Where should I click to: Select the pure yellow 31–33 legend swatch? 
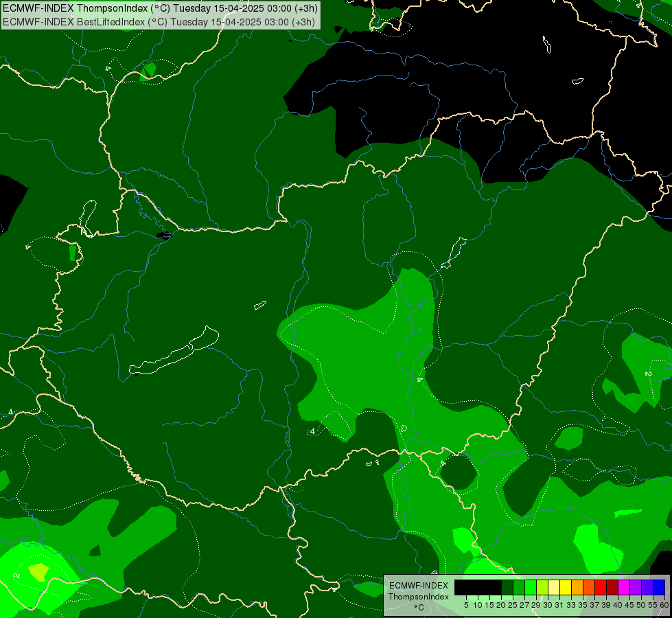pyautogui.click(x=566, y=587)
